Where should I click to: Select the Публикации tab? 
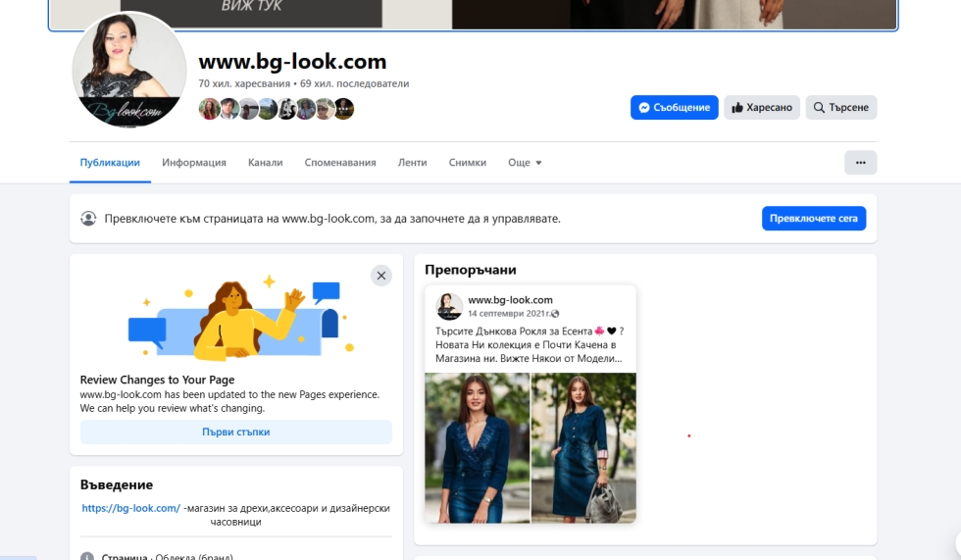tap(110, 163)
